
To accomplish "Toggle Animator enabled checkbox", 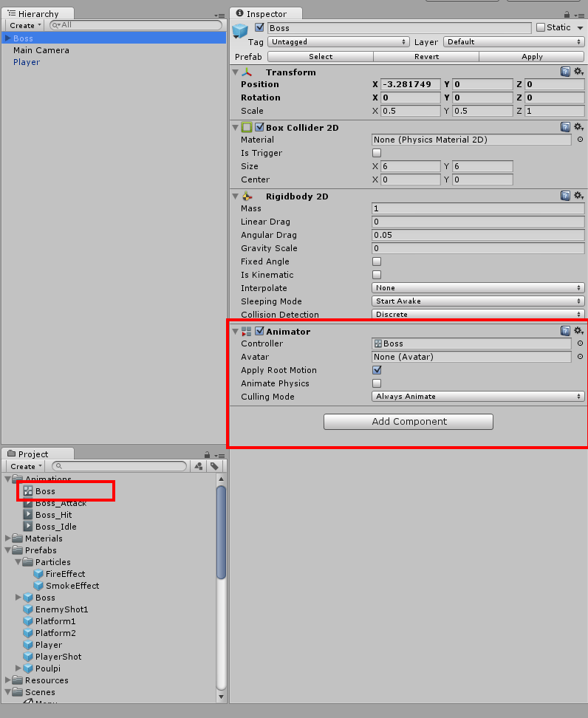I will pyautogui.click(x=260, y=331).
